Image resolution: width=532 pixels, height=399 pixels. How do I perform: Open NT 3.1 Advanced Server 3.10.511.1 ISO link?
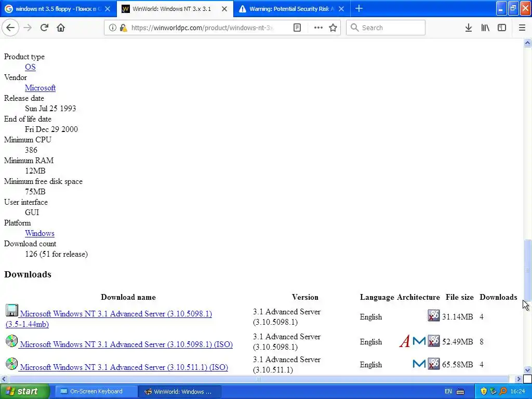coord(124,367)
